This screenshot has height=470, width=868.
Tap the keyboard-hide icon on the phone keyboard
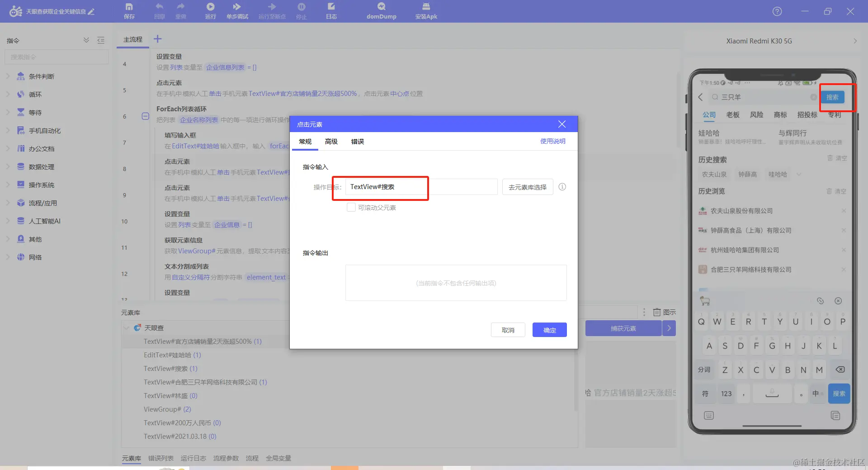point(709,415)
